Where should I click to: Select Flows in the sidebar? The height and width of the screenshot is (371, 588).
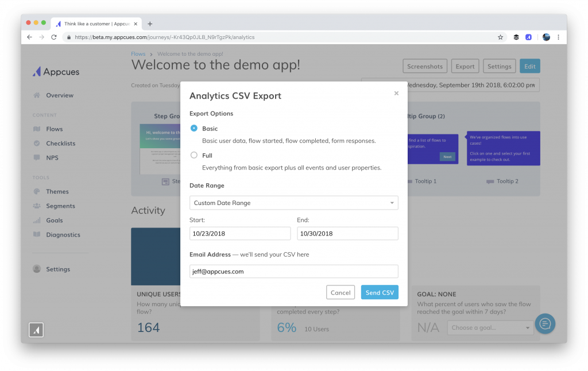(56, 129)
